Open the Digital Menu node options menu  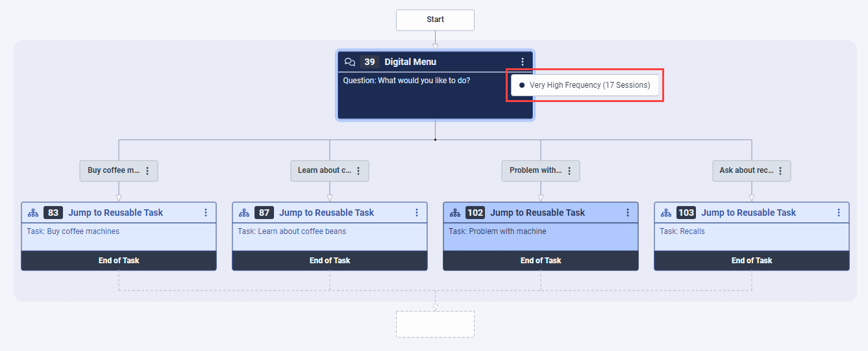523,62
